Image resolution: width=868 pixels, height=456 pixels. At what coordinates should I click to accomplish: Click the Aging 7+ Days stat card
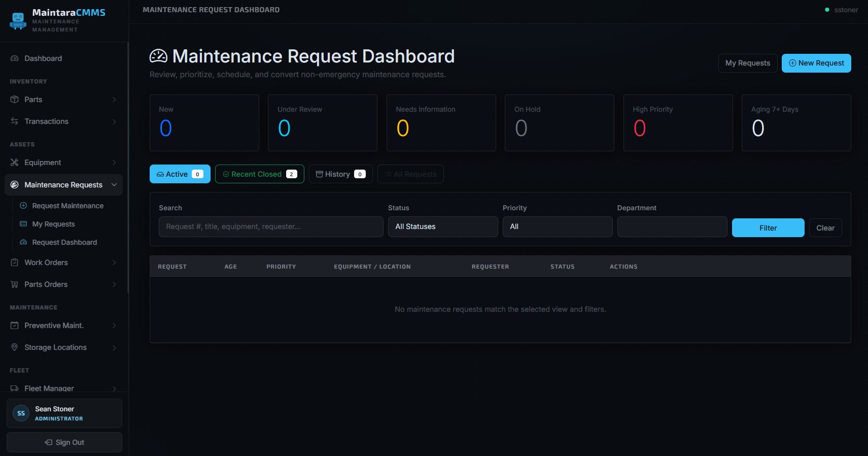click(796, 123)
